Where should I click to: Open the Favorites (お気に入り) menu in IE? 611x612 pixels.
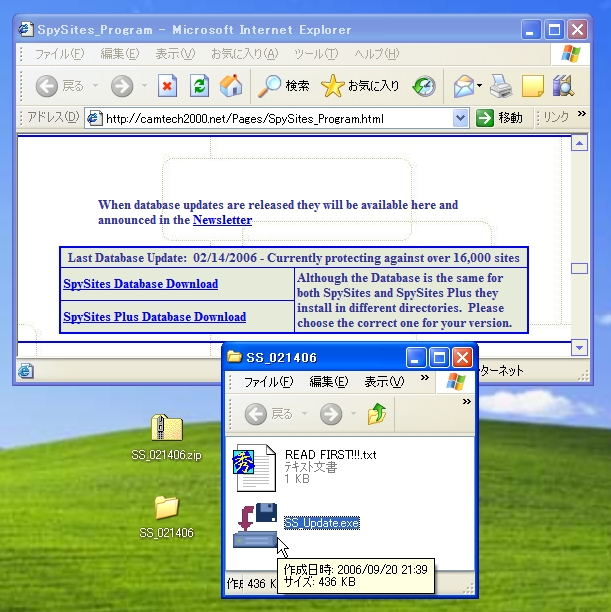coord(244,54)
